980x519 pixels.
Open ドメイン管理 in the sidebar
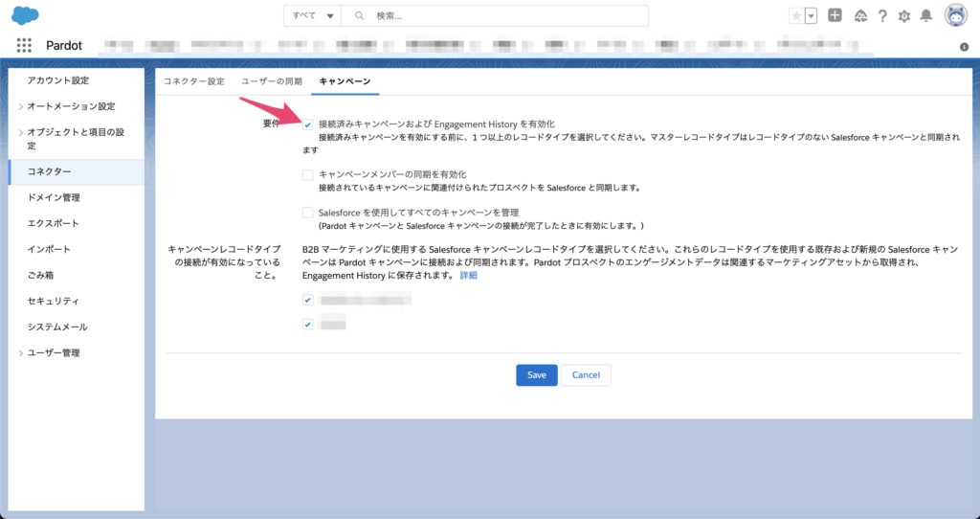pos(54,197)
